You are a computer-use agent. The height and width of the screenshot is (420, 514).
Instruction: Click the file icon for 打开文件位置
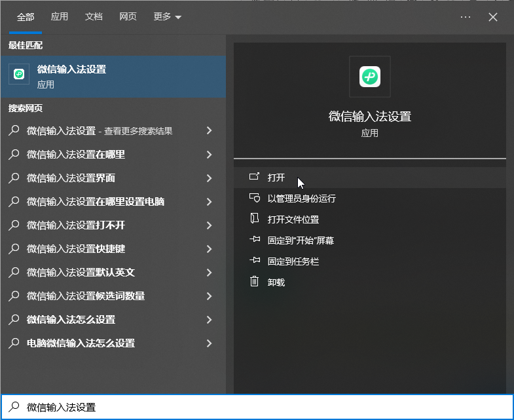[255, 219]
